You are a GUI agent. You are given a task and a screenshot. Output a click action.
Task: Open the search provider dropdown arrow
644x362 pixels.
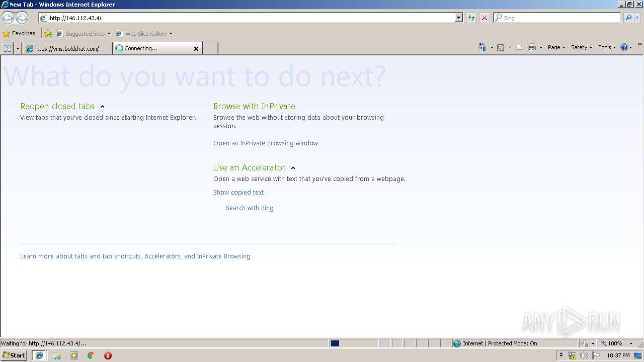tap(637, 18)
